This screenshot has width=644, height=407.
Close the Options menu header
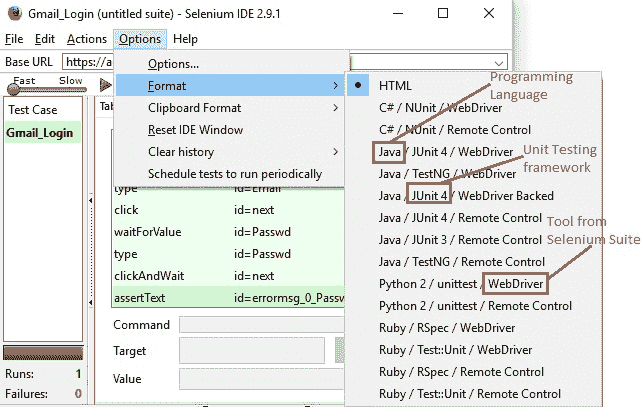[140, 39]
